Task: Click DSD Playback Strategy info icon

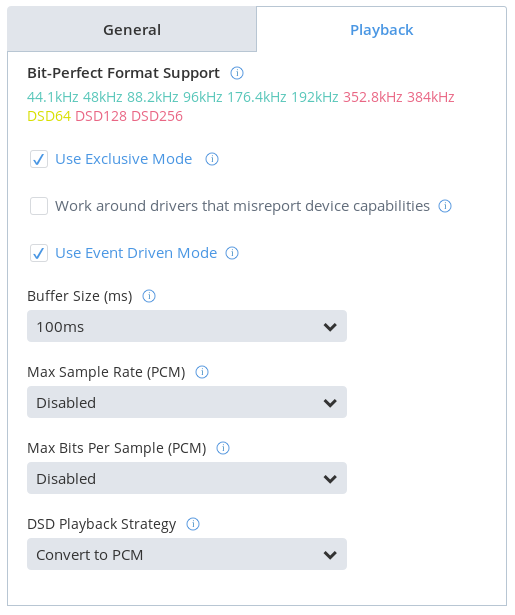Action: (193, 524)
